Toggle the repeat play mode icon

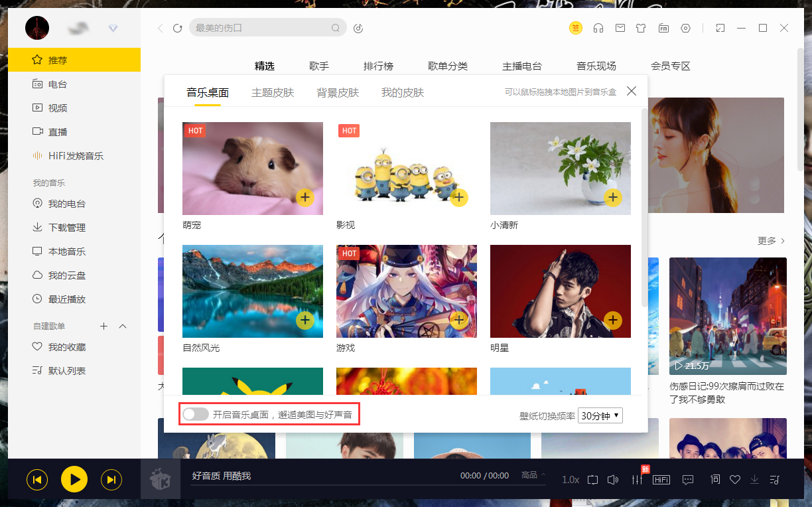592,479
